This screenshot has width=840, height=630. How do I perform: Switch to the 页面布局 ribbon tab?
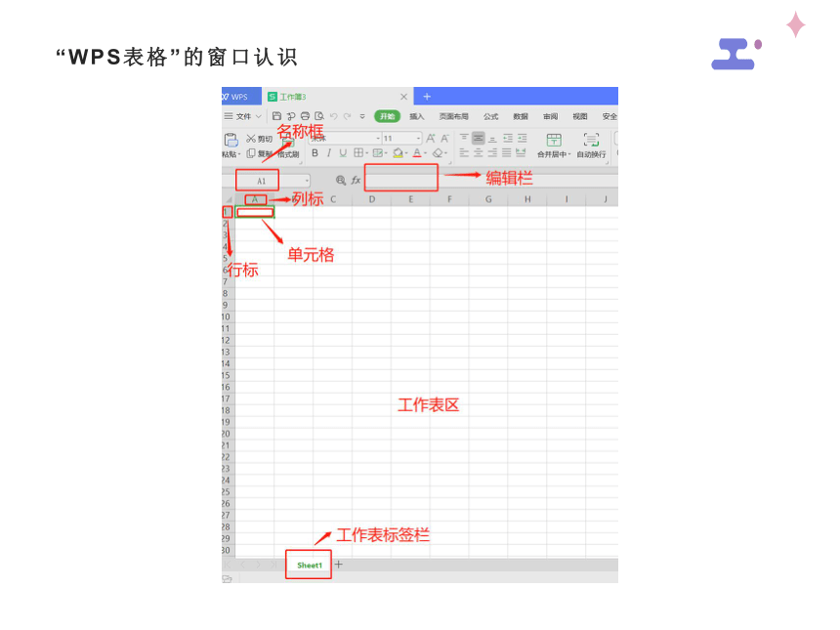(453, 116)
